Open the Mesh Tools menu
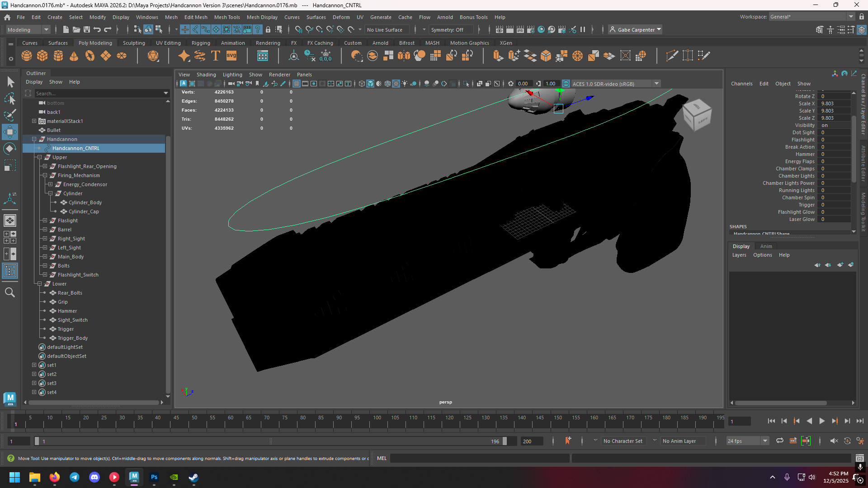The width and height of the screenshot is (868, 488). pos(227,17)
